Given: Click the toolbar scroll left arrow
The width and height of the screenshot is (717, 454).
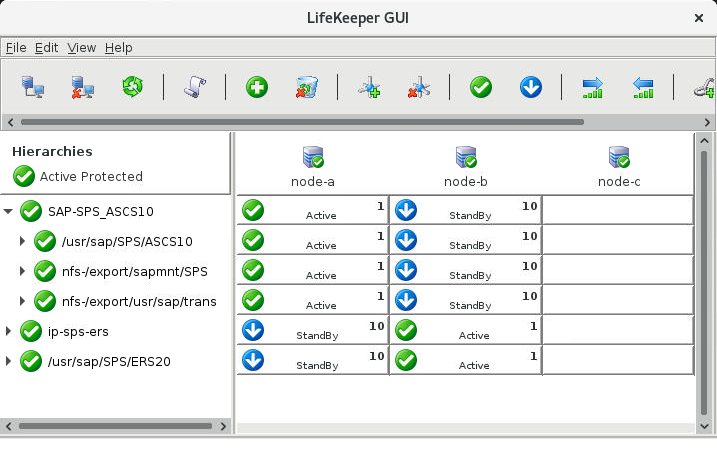Looking at the screenshot, I should [x=11, y=122].
